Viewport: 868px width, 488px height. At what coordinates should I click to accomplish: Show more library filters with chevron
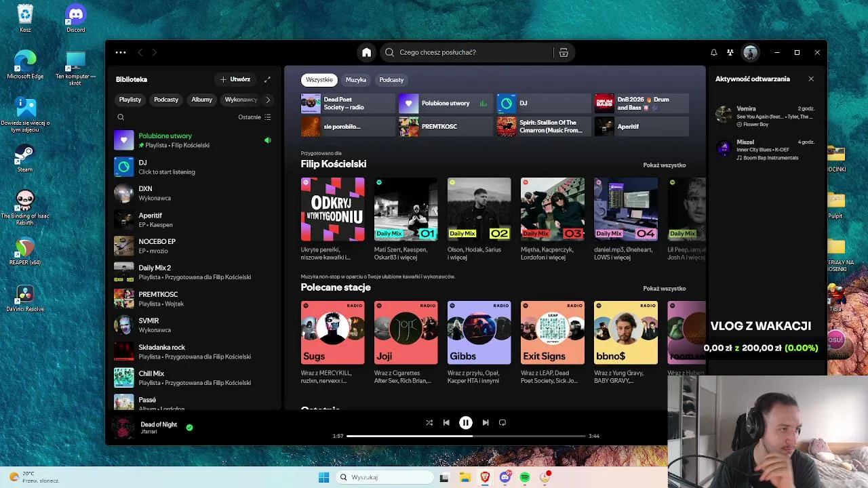268,100
